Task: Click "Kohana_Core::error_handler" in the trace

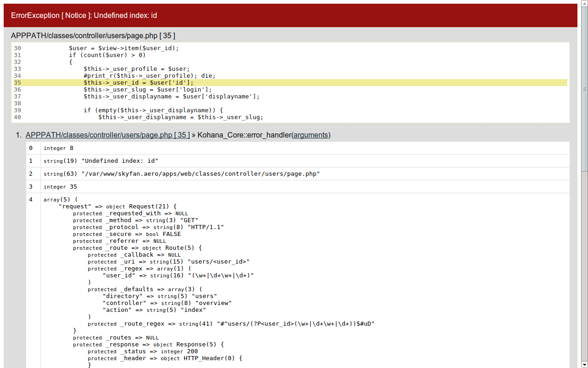Action: point(244,135)
